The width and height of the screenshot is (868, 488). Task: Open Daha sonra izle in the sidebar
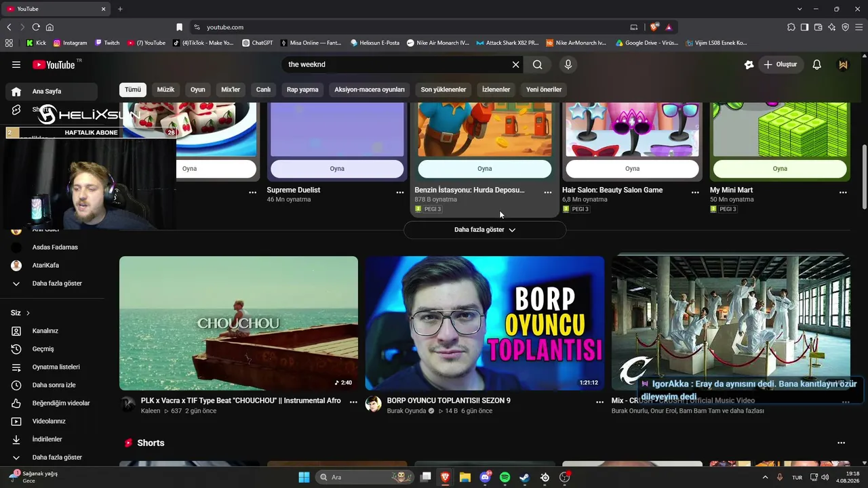(52, 385)
